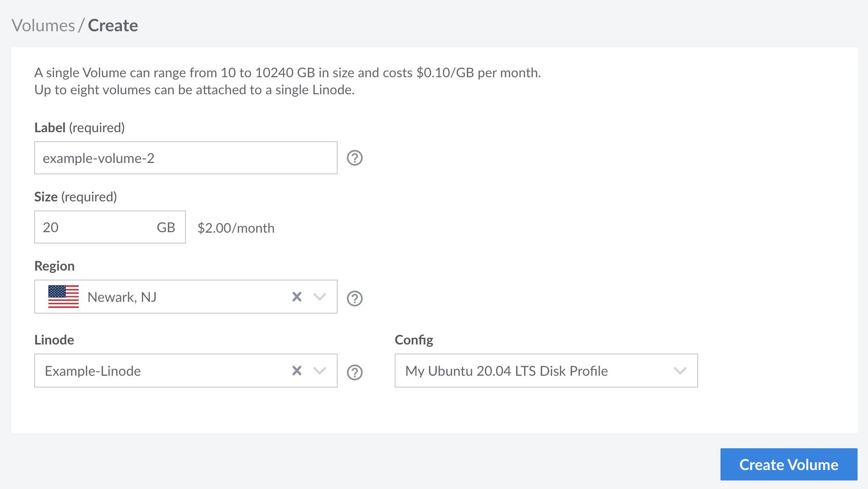The image size is (868, 489).
Task: Open the Config disk profile dropdown
Action: tap(679, 371)
